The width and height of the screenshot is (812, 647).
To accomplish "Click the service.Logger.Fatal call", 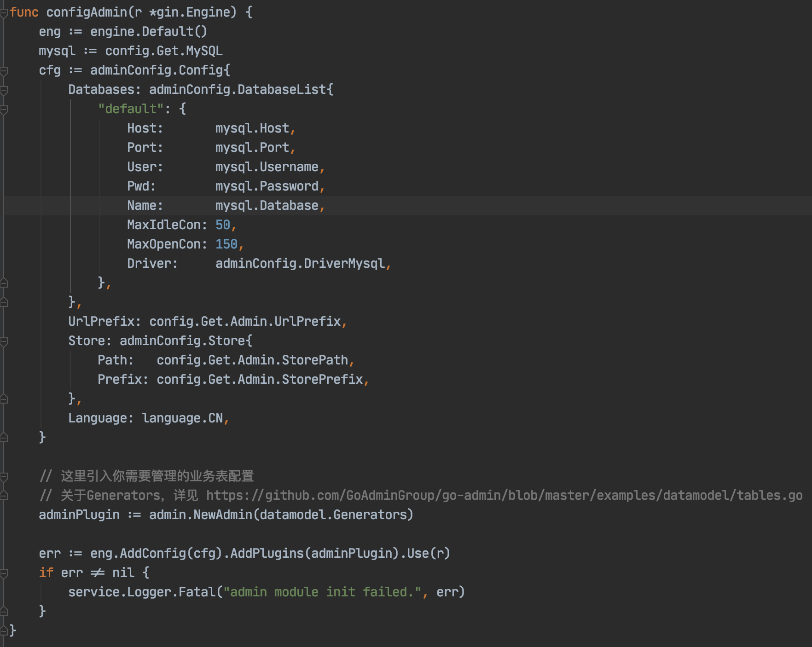I will point(143,592).
